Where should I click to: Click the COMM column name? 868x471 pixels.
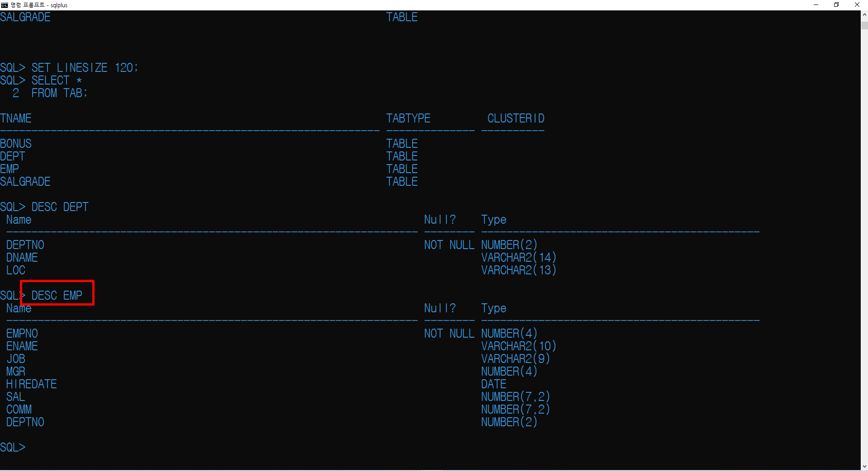[19, 410]
